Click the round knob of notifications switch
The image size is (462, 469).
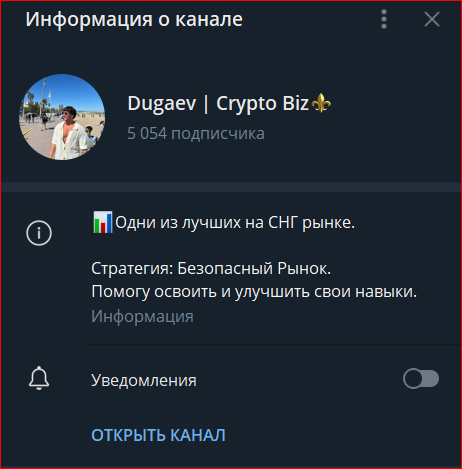(x=413, y=379)
